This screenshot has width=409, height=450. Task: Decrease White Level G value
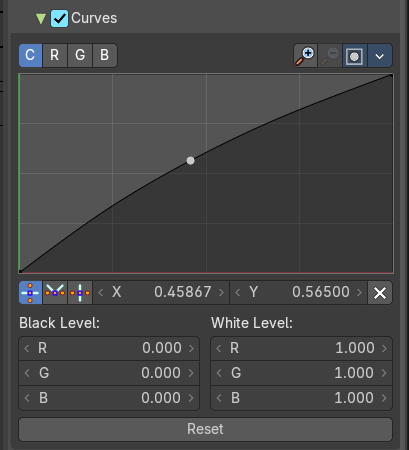[219, 373]
